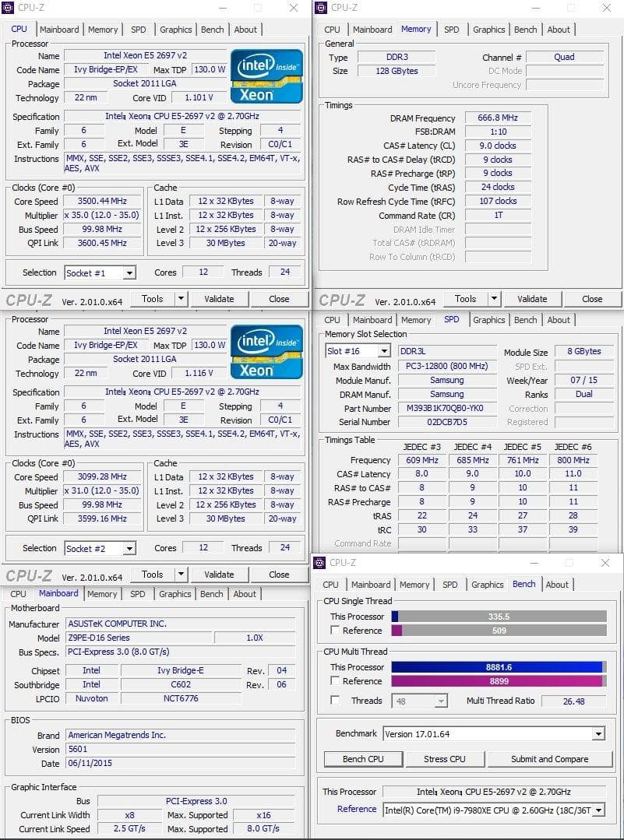624x840 pixels.
Task: Close the Bench window with its title bar X
Action: tap(605, 563)
